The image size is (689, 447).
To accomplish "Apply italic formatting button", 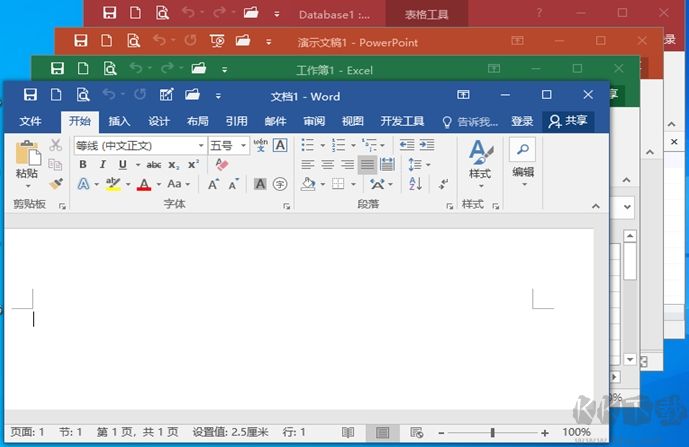I will (x=102, y=165).
